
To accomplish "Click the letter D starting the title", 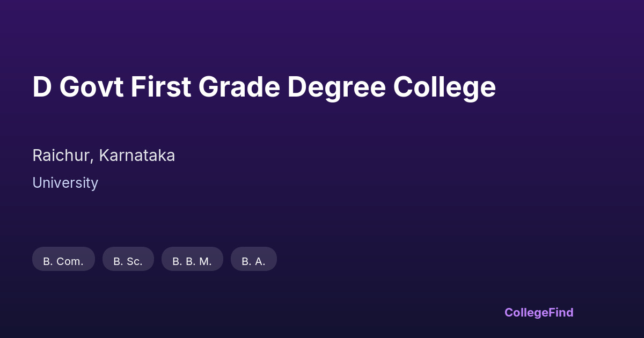I will pyautogui.click(x=42, y=87).
